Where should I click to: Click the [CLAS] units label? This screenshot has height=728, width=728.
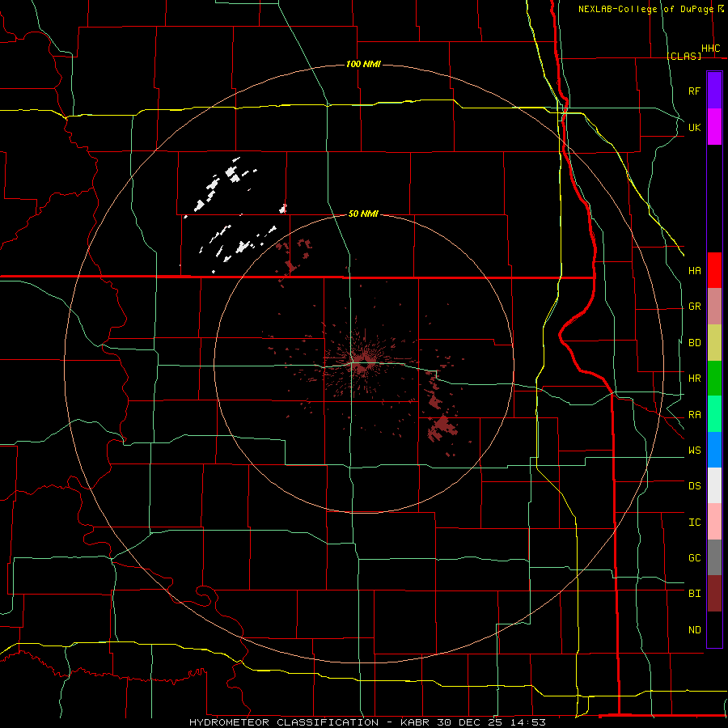(684, 56)
